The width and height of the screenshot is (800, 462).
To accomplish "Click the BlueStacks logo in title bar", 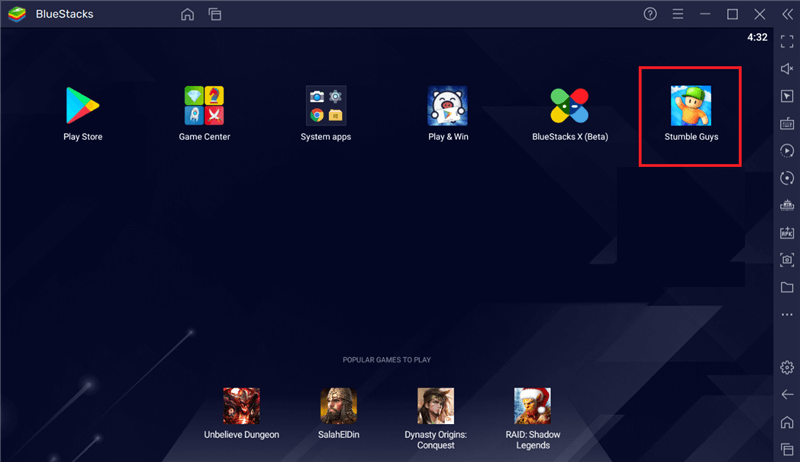I will 17,14.
